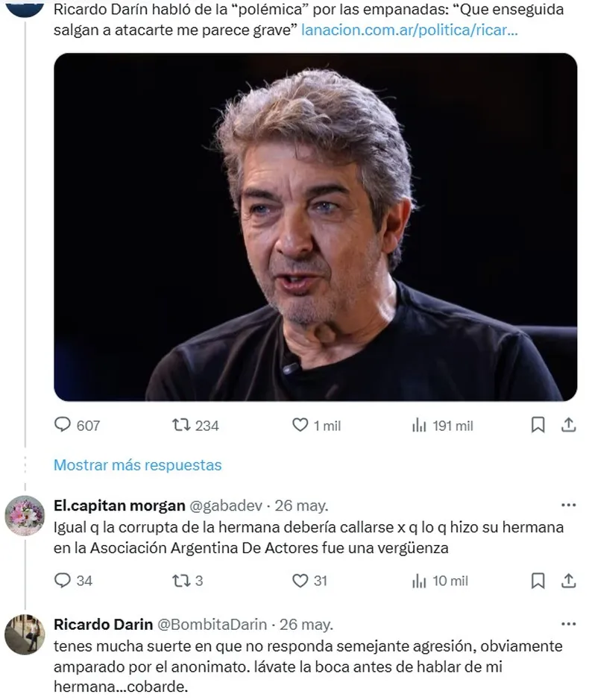Screen dimensions: 589x700
Task: Share the main empanadas post
Action: (x=568, y=425)
